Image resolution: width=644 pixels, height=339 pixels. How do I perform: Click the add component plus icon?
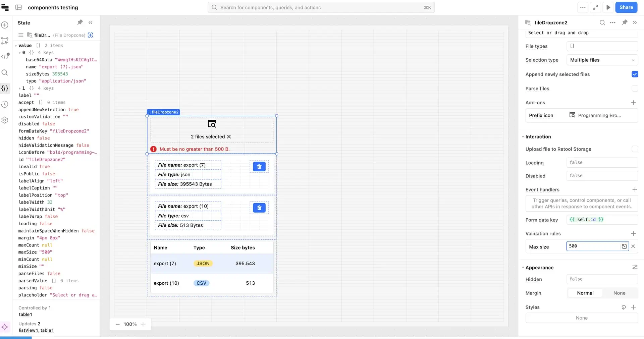(x=5, y=25)
